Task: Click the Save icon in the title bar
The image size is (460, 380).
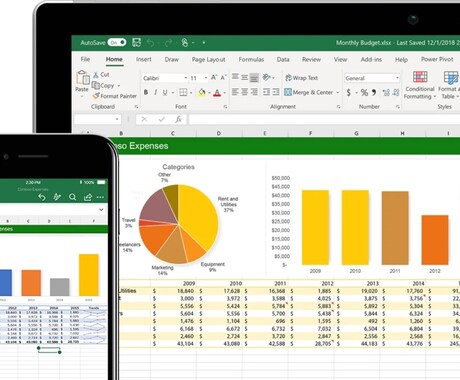Action: coord(136,42)
